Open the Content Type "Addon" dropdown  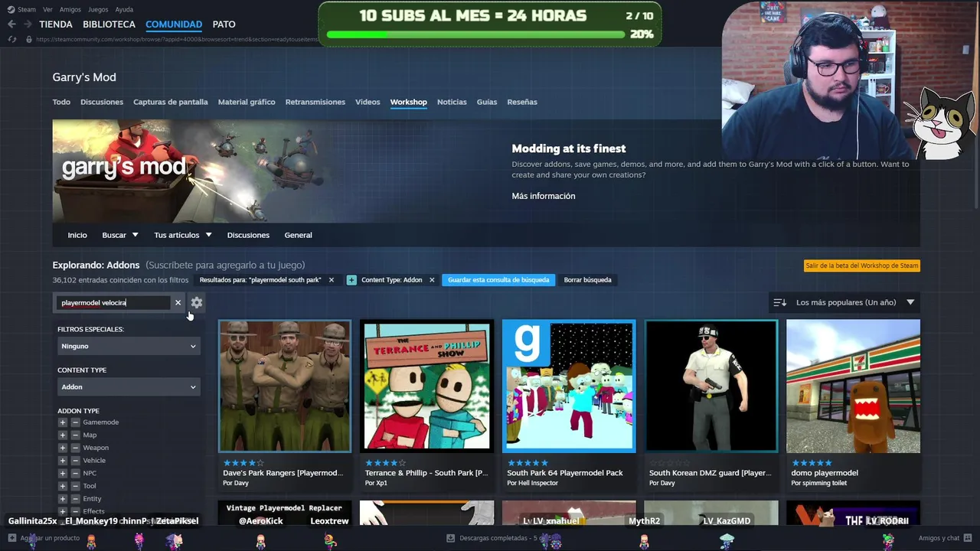point(129,387)
